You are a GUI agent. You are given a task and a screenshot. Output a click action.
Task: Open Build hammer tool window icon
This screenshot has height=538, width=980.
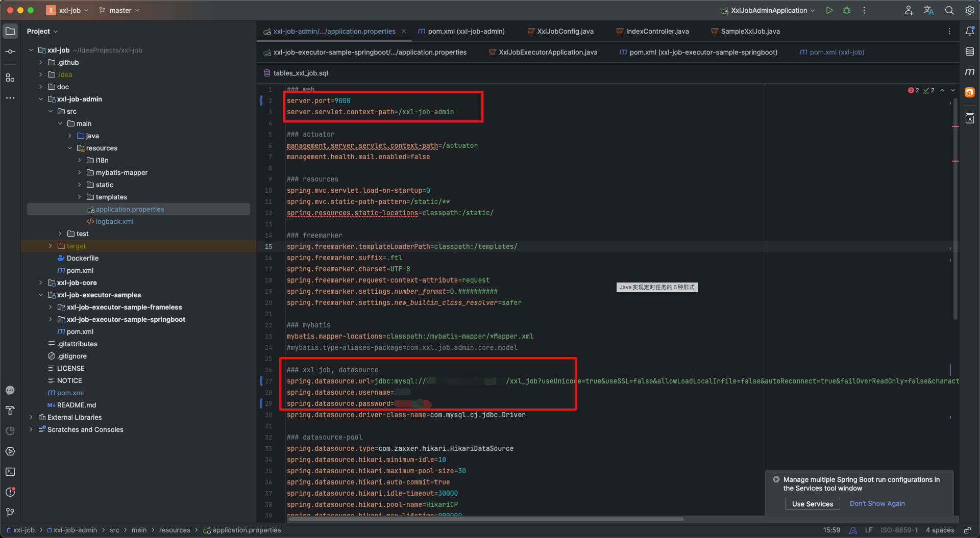click(x=10, y=411)
